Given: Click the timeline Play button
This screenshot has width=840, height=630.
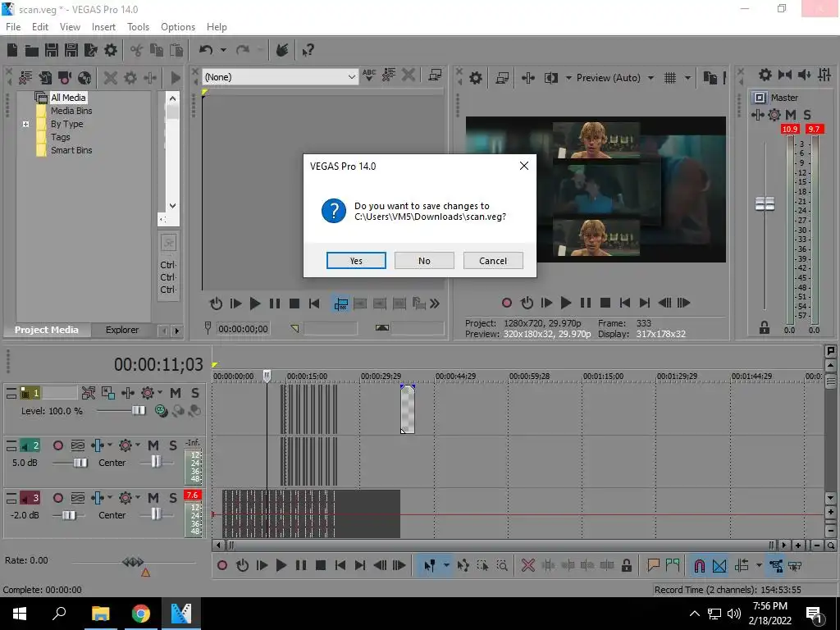Looking at the screenshot, I should pyautogui.click(x=281, y=566).
